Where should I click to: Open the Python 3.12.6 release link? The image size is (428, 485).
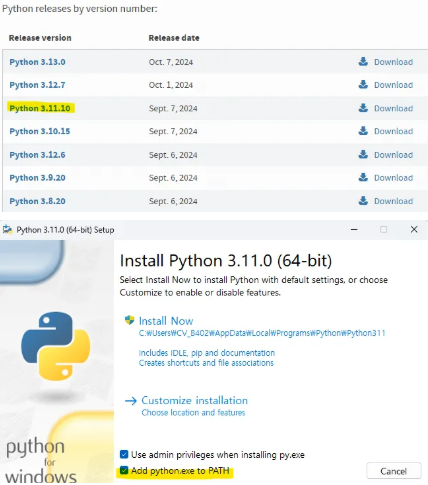click(x=37, y=155)
